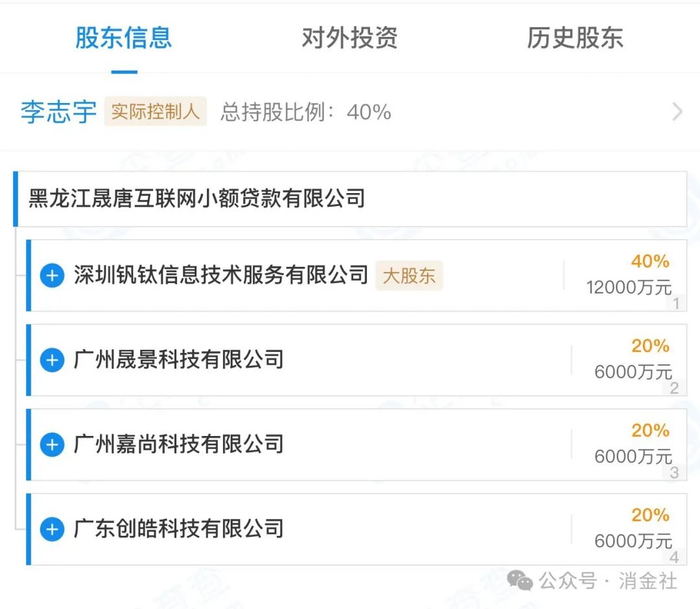Click the 大股东 badge

pyautogui.click(x=409, y=275)
